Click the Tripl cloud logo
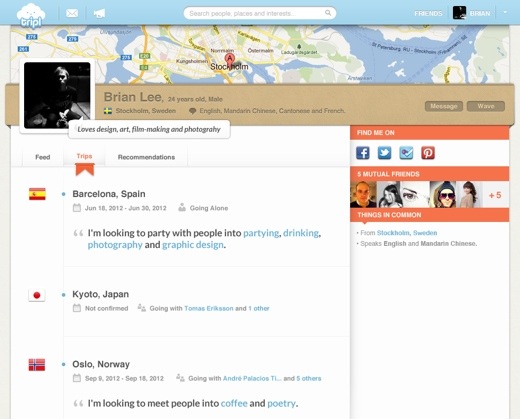 click(x=31, y=16)
